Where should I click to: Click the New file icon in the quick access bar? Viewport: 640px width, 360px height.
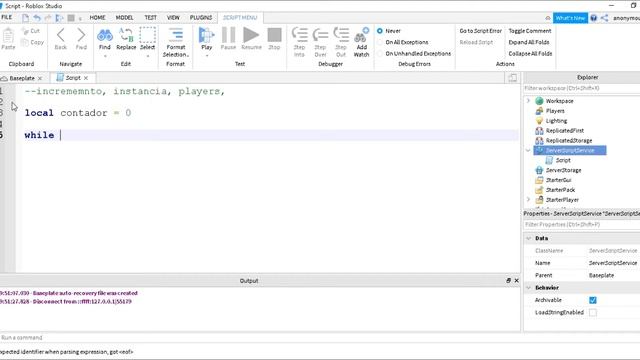(25, 18)
